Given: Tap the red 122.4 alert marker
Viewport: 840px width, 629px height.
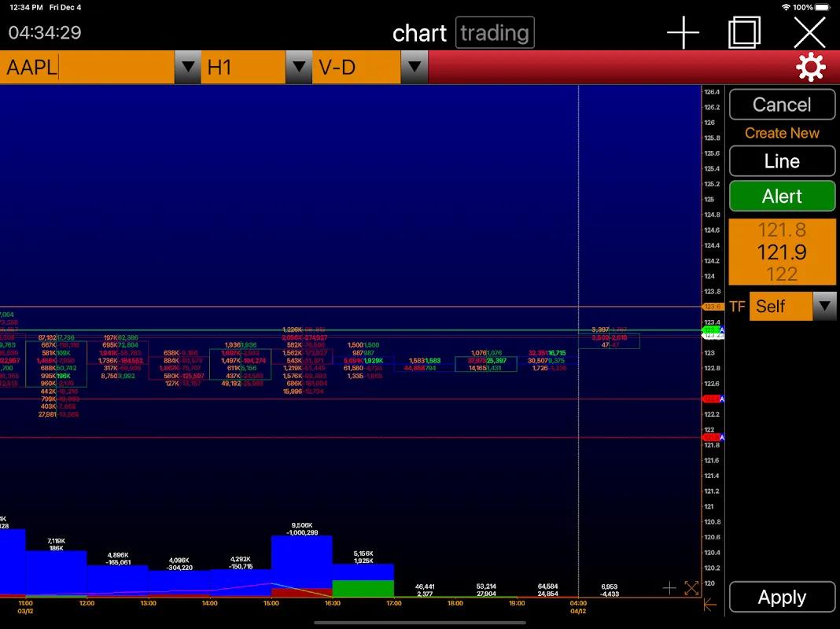Looking at the screenshot, I should click(713, 399).
